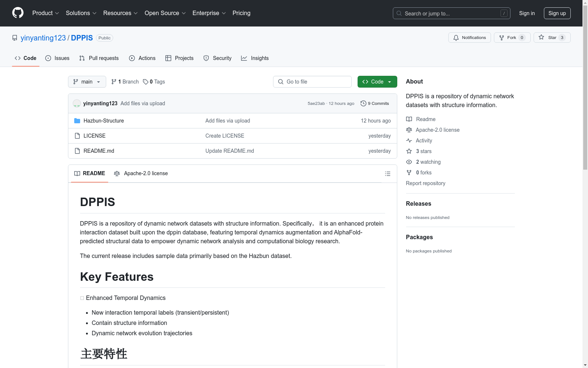
Task: Switch to the Code tab
Action: pyautogui.click(x=26, y=58)
